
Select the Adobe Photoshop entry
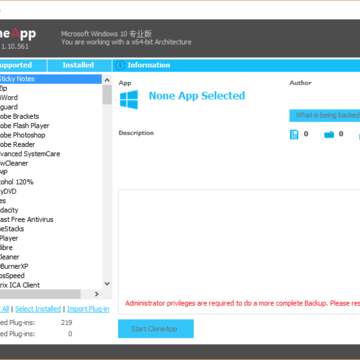[x=51, y=135]
